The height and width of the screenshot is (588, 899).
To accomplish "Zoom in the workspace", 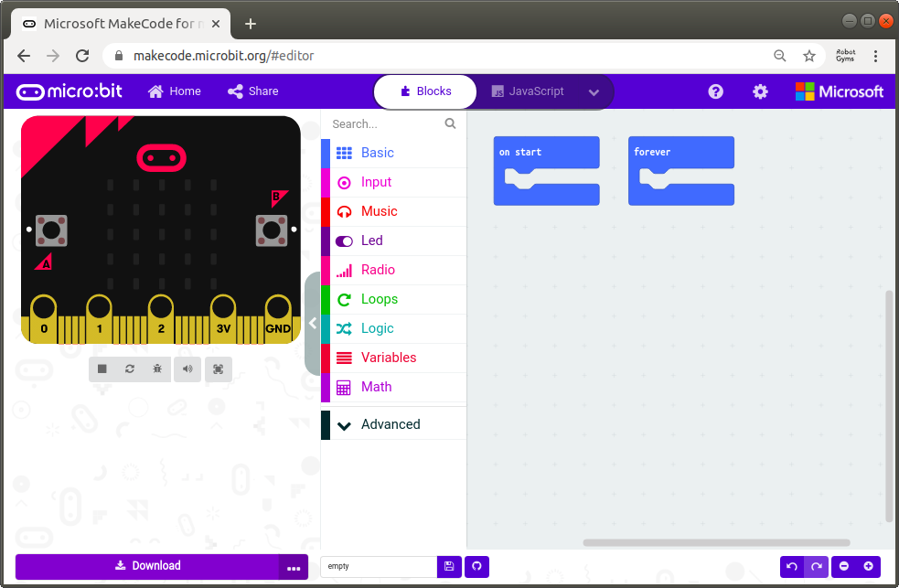I will click(x=869, y=567).
